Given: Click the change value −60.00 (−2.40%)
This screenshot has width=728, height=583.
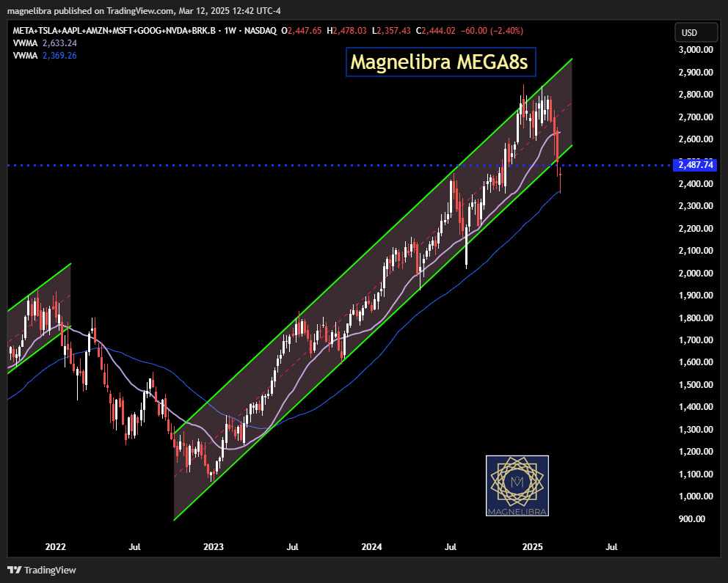Looking at the screenshot, I should (x=492, y=31).
